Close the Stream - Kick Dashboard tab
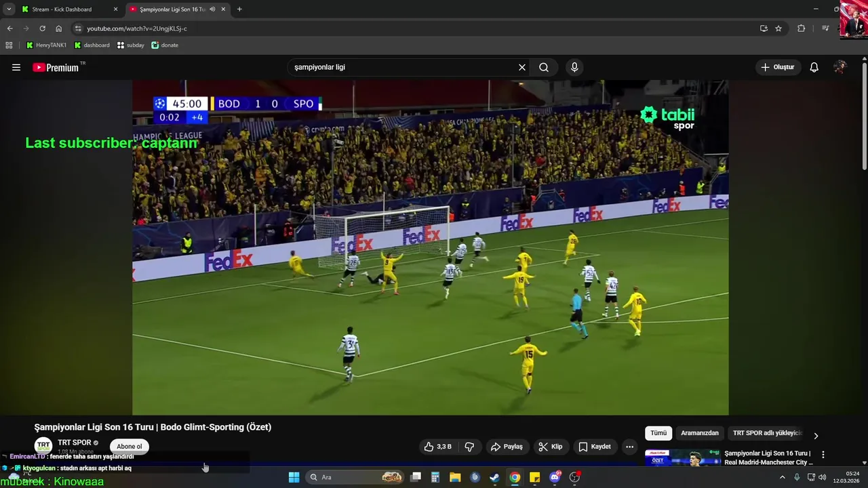Screen dimensions: 868x488 pos(115,9)
